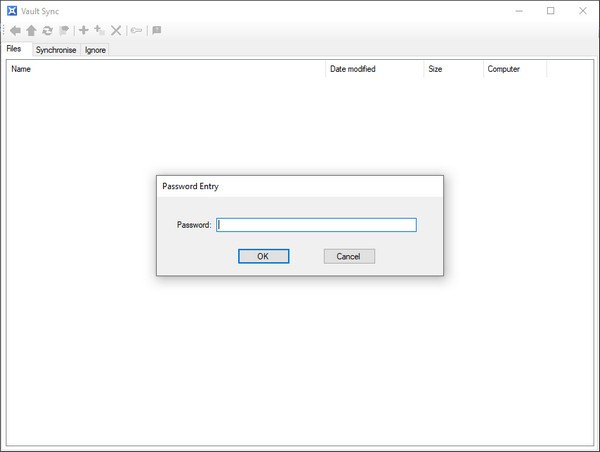Click the X delete toolbar icon
The height and width of the screenshot is (452, 600).
[116, 31]
